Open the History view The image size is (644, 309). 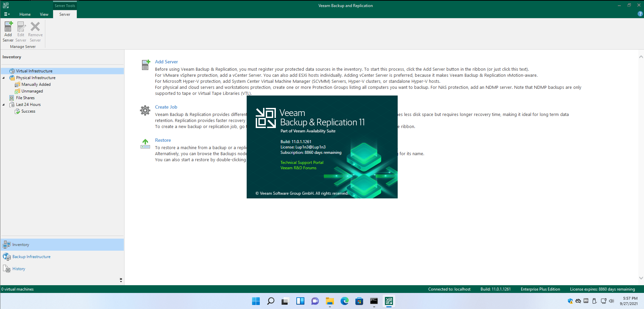pos(62,269)
